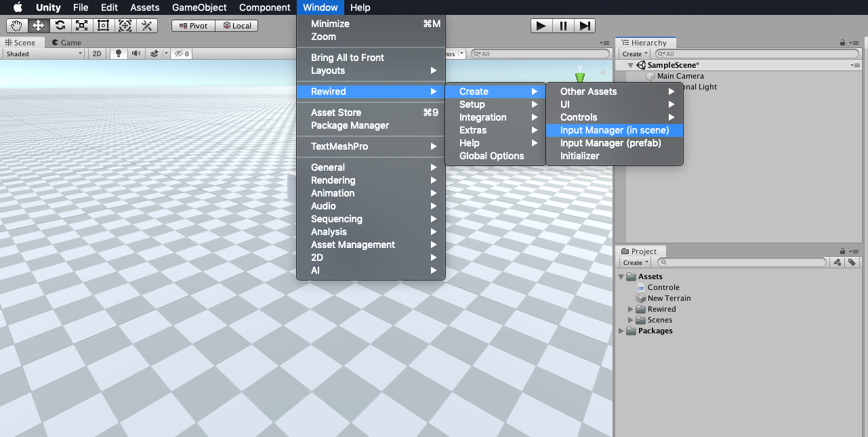Select the Hand tool in the toolbar

click(16, 26)
